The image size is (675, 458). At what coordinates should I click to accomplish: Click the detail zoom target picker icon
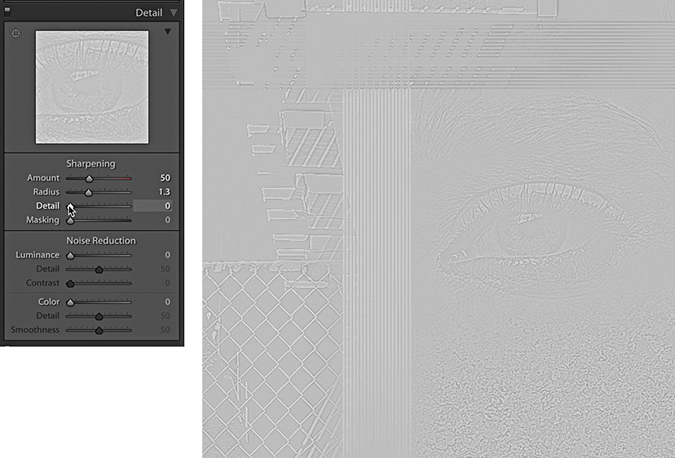[15, 33]
